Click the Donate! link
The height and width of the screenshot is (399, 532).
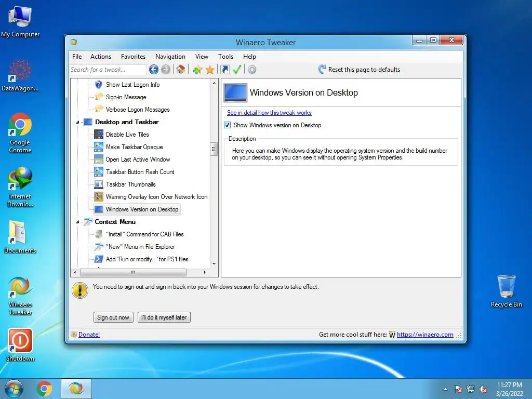89,335
